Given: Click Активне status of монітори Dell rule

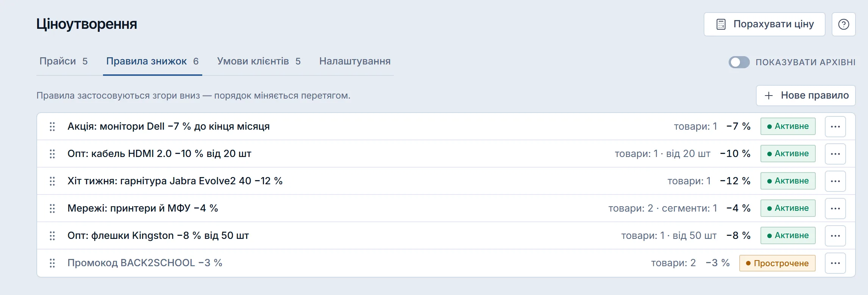Looking at the screenshot, I should (x=788, y=126).
